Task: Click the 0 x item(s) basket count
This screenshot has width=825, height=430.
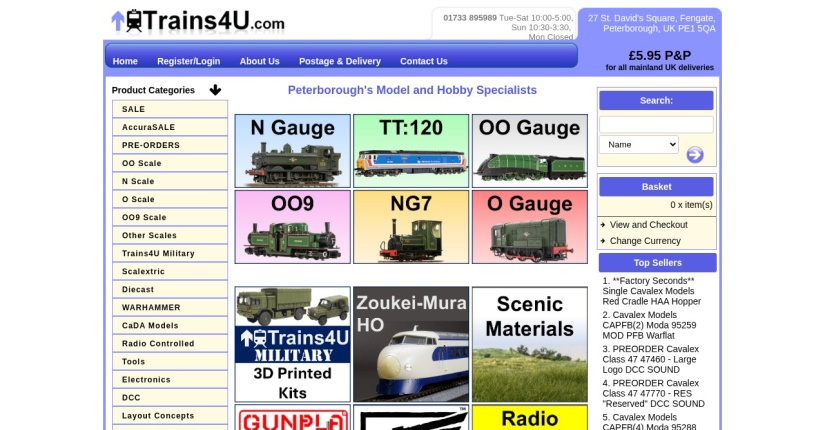Action: tap(691, 205)
